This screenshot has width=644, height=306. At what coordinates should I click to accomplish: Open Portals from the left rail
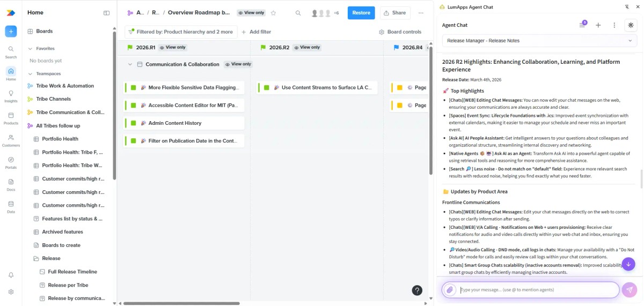[11, 162]
